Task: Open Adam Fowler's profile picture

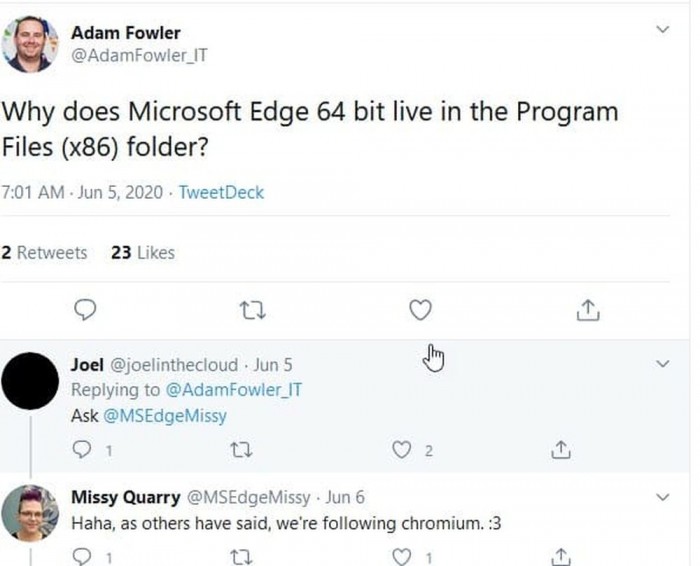Action: tap(30, 44)
